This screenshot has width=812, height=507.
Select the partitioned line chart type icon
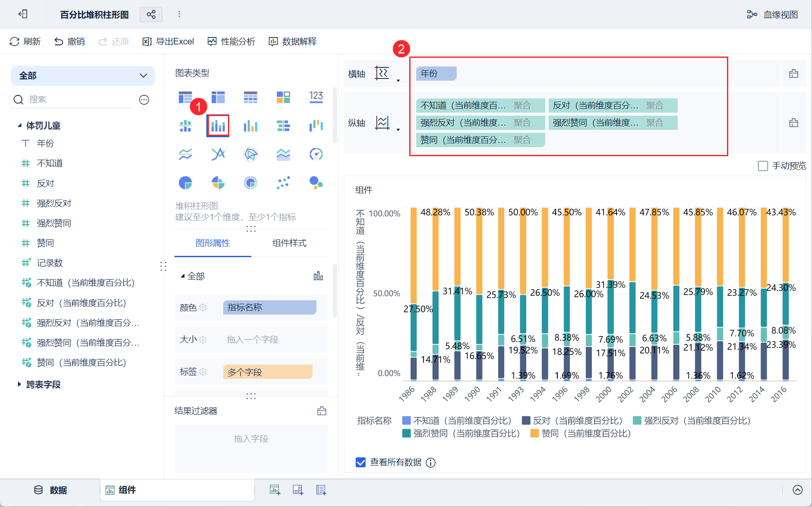click(185, 154)
